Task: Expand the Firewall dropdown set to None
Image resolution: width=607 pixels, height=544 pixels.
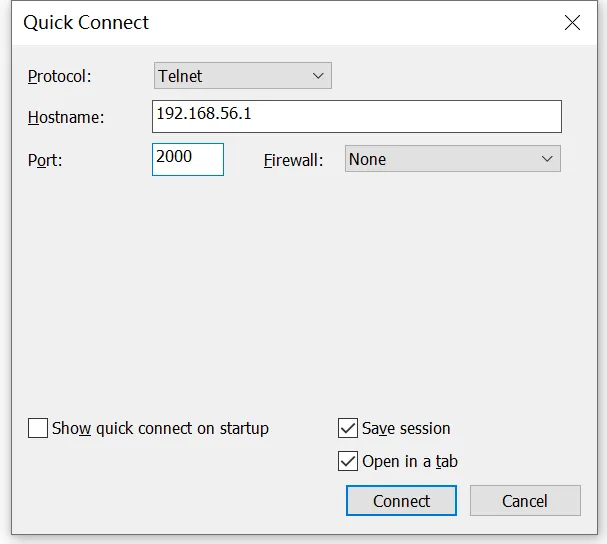Action: pos(452,159)
